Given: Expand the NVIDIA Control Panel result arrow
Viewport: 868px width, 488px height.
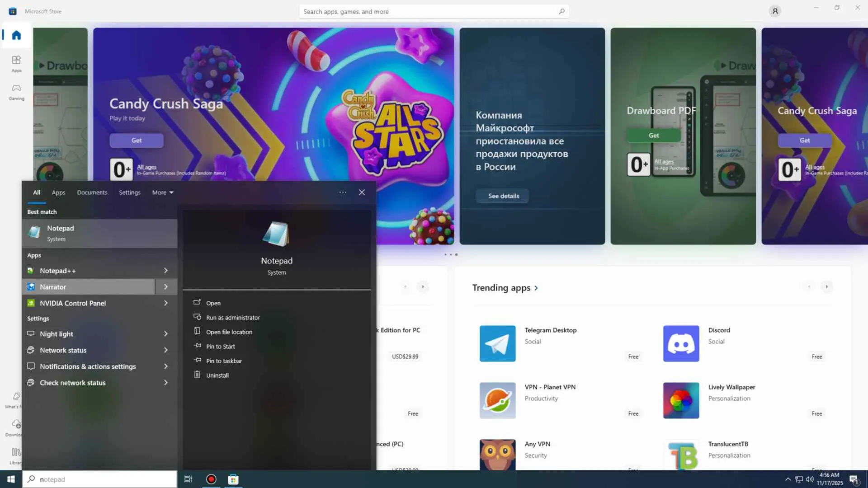Looking at the screenshot, I should [x=166, y=303].
